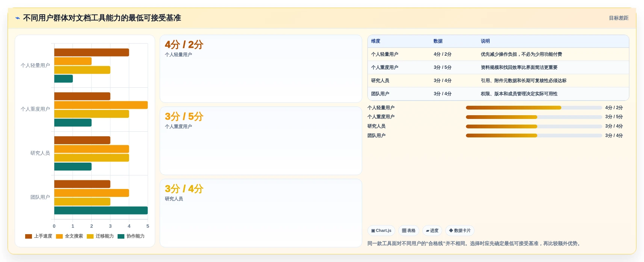Image resolution: width=644 pixels, height=262 pixels.
Task: Click the 维度 column header
Action: pos(376,41)
